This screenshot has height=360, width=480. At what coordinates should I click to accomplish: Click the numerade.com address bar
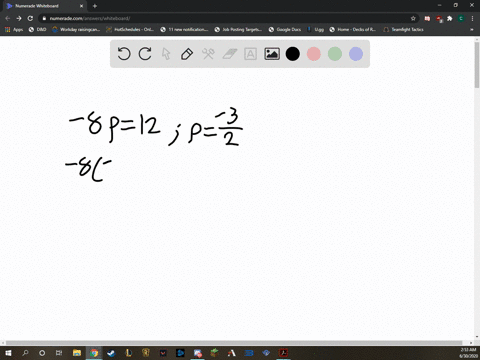tap(228, 18)
